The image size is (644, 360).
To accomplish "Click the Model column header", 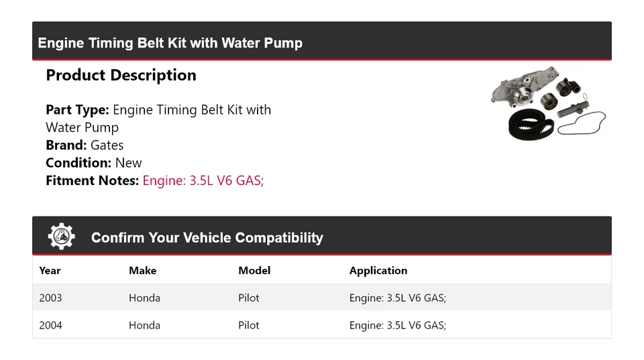I will point(254,271).
